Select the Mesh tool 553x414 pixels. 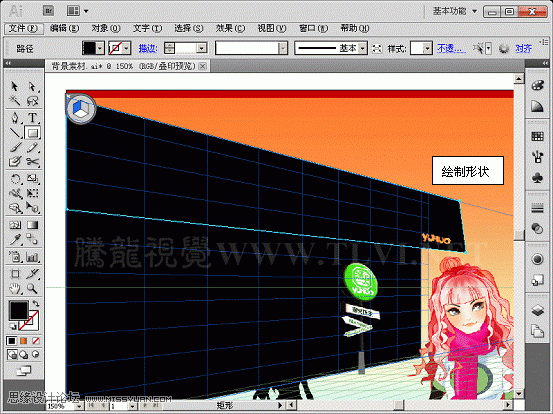[x=14, y=225]
